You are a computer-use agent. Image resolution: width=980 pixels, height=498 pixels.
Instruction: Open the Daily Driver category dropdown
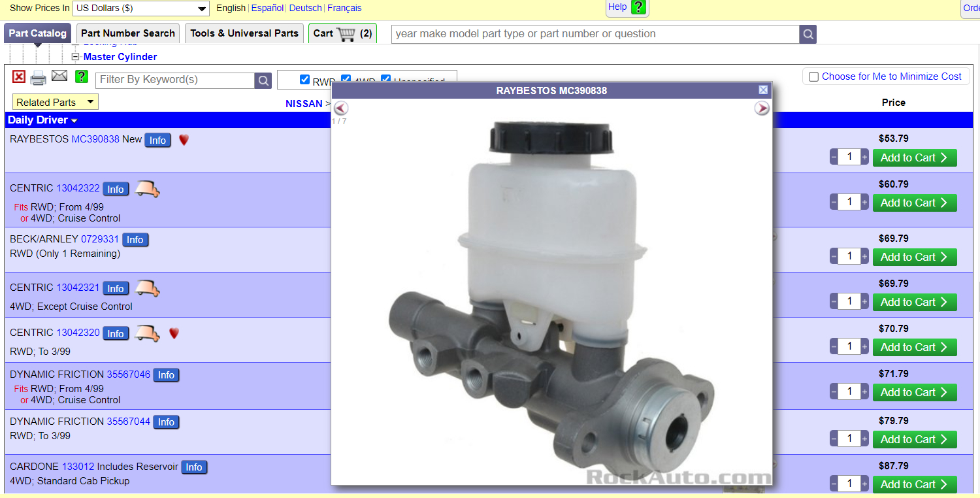click(42, 120)
